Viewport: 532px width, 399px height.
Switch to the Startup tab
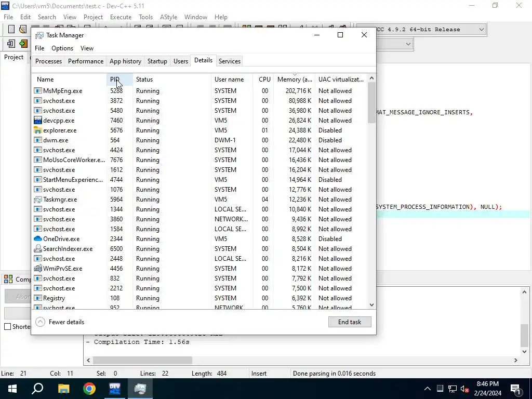tap(157, 61)
